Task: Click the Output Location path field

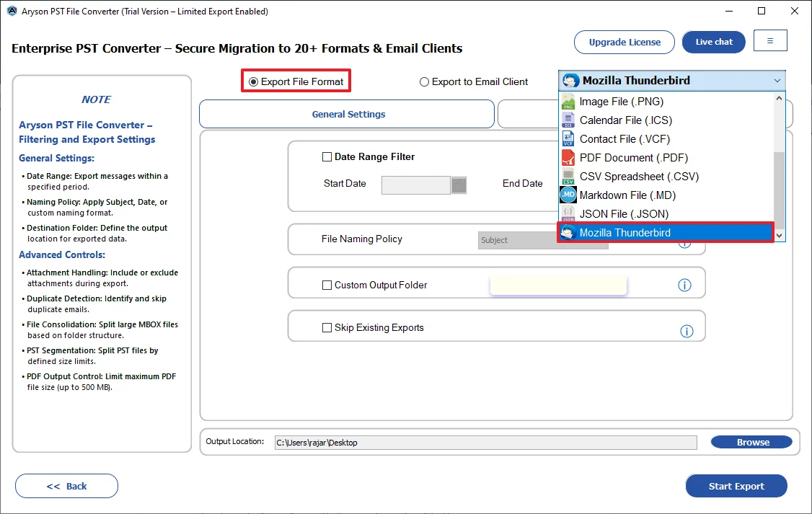Action: 486,443
